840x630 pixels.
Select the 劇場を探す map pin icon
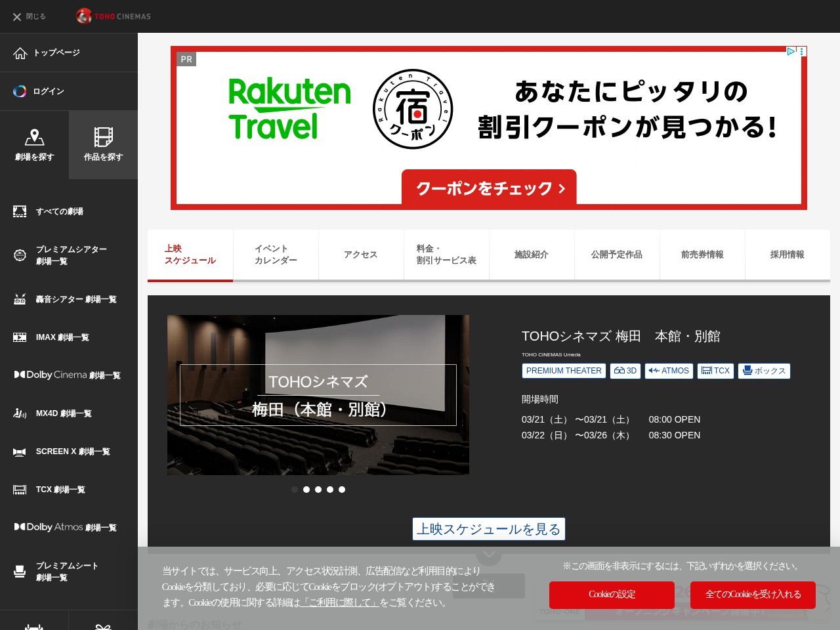click(35, 136)
